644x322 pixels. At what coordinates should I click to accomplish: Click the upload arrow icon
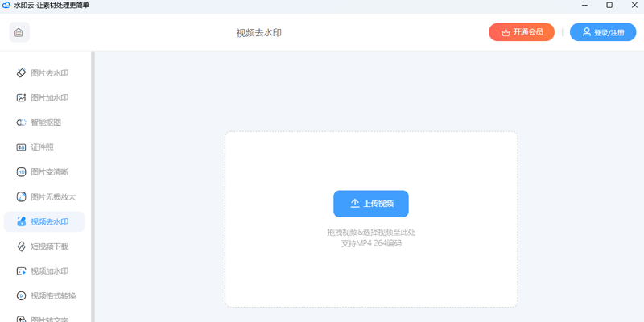355,204
